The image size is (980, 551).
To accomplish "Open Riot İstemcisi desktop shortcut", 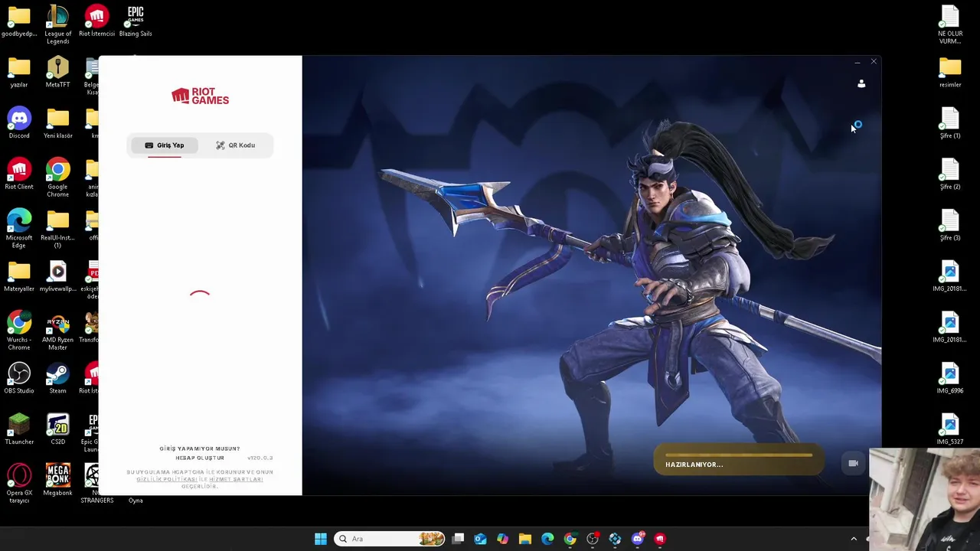I will (x=96, y=21).
